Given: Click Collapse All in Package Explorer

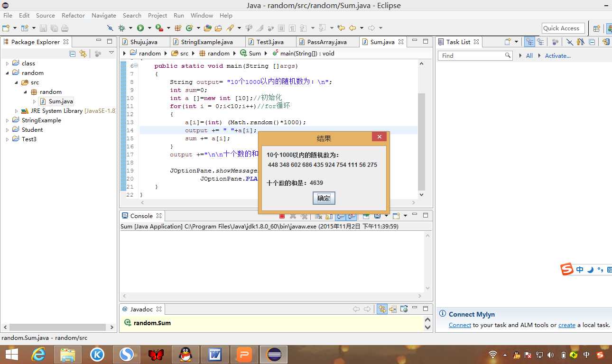Looking at the screenshot, I should pyautogui.click(x=73, y=54).
